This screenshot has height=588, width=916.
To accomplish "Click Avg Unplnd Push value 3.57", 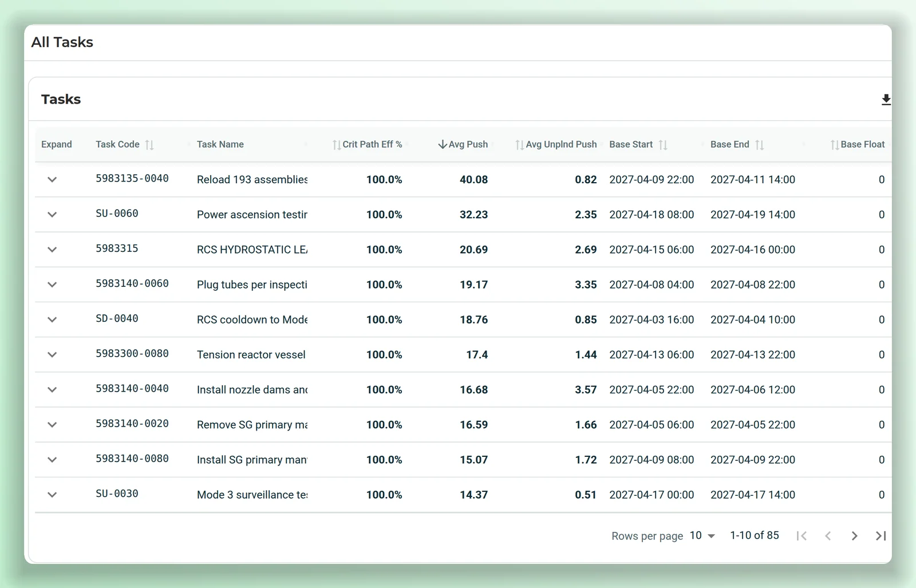I will [x=586, y=390].
